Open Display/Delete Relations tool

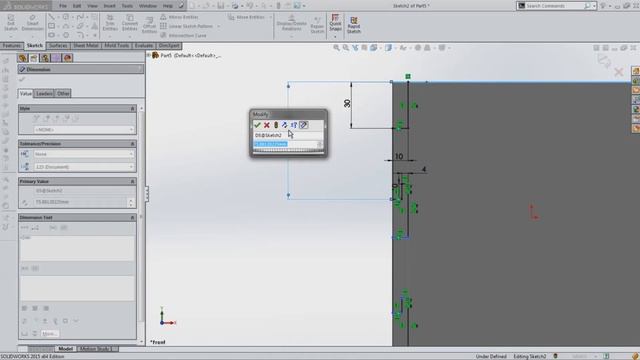point(291,23)
